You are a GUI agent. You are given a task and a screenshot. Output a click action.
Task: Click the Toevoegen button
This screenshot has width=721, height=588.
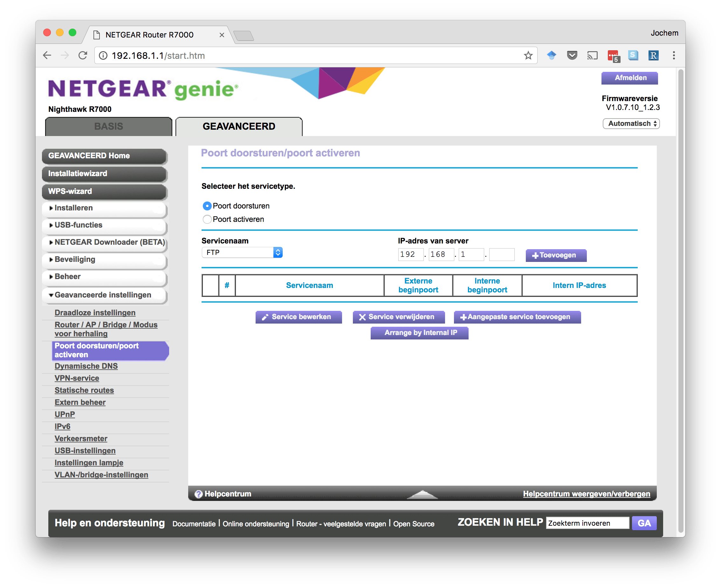pos(556,256)
